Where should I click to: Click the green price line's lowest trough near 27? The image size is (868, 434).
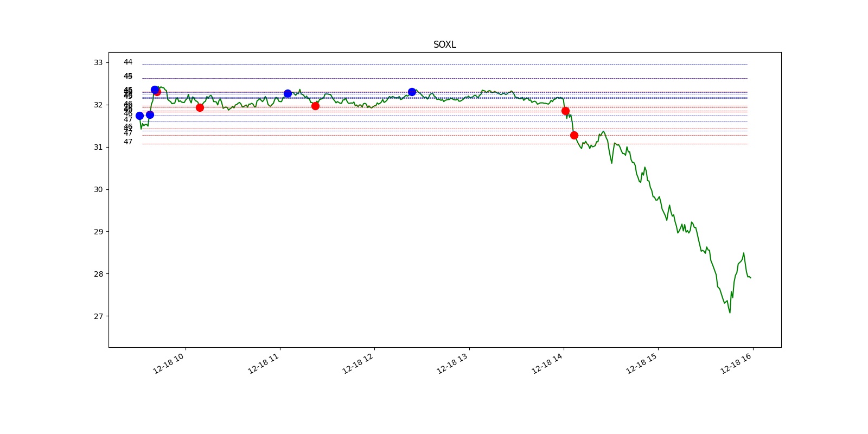click(730, 312)
